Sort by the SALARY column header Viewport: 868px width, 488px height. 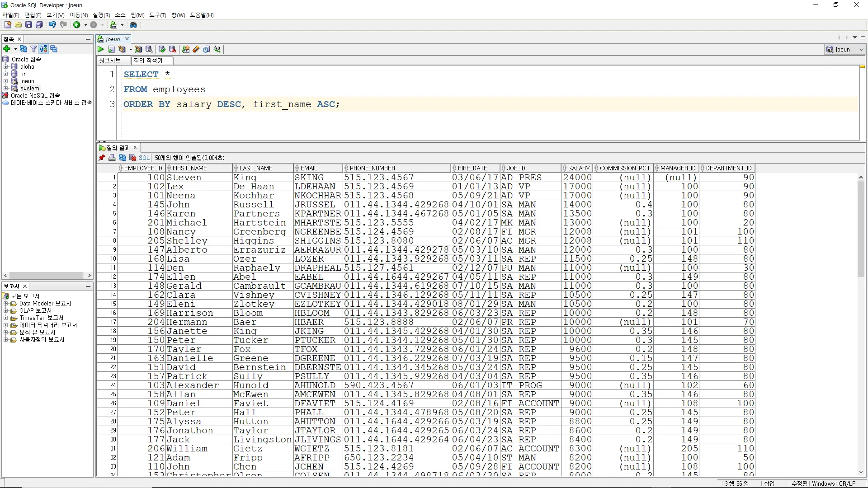579,168
